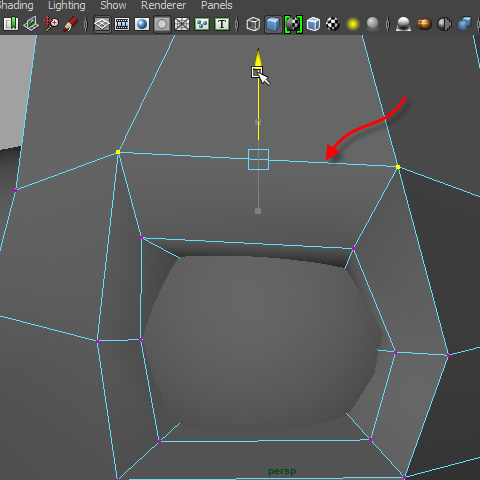Image resolution: width=480 pixels, height=480 pixels.
Task: Expand the Renderer menu
Action: [x=163, y=5]
